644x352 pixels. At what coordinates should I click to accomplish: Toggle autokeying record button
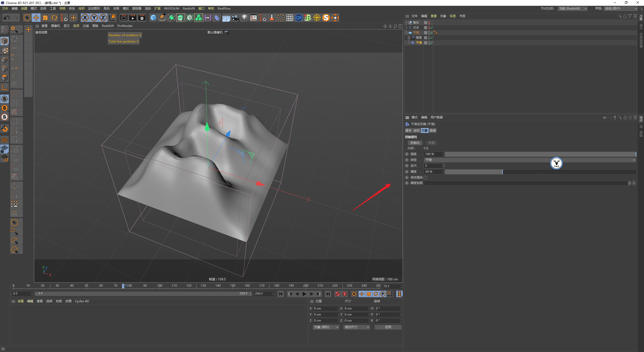click(345, 294)
